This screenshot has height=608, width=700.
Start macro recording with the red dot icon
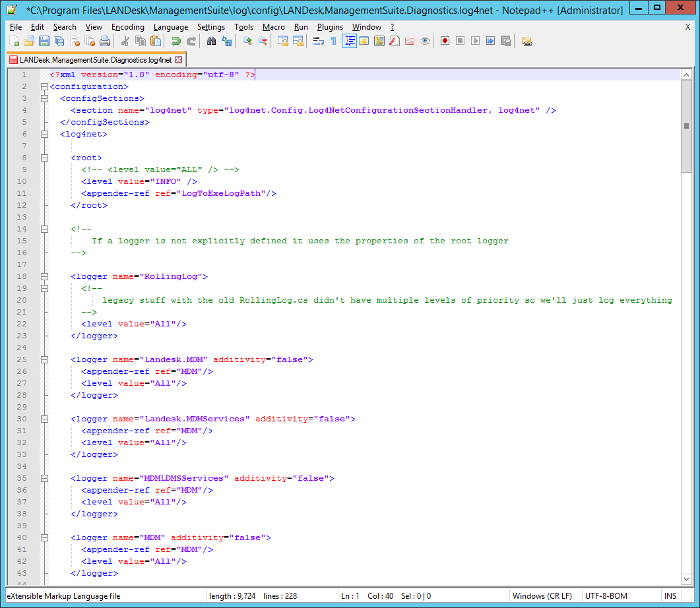click(445, 41)
